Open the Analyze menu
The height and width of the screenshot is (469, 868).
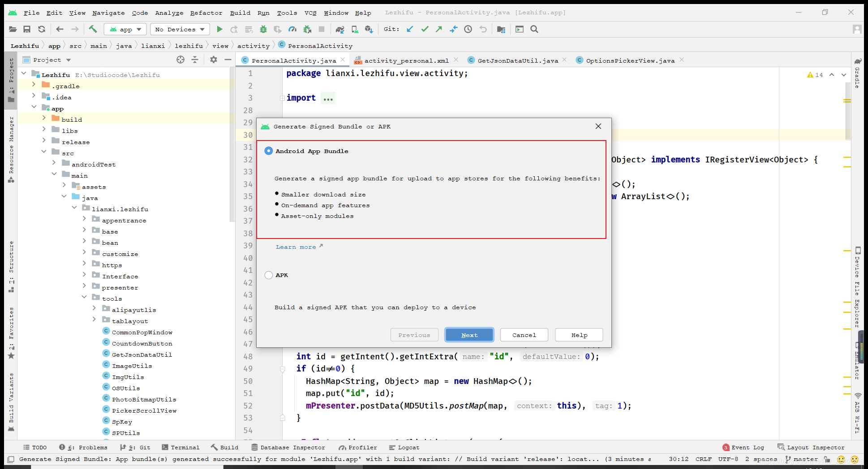tap(169, 13)
